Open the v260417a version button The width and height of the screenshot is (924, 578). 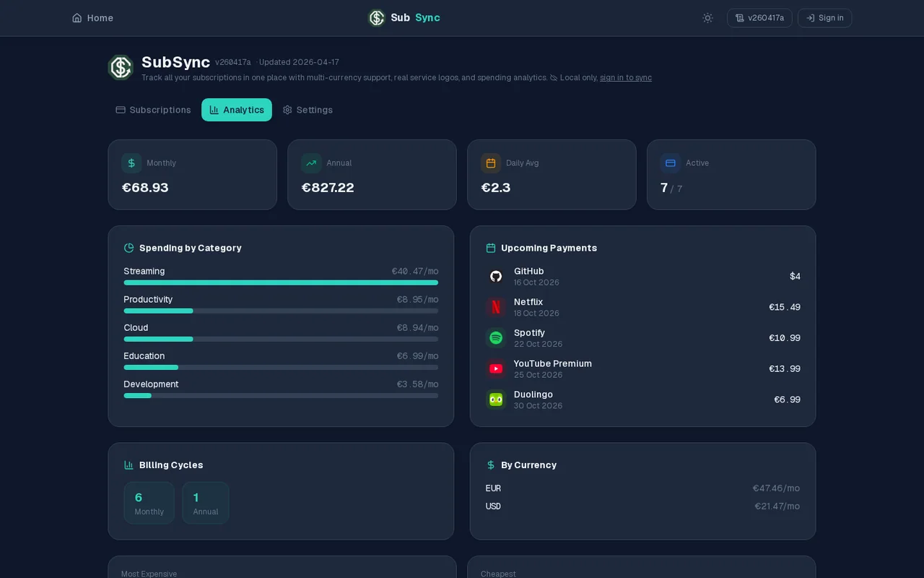(759, 18)
